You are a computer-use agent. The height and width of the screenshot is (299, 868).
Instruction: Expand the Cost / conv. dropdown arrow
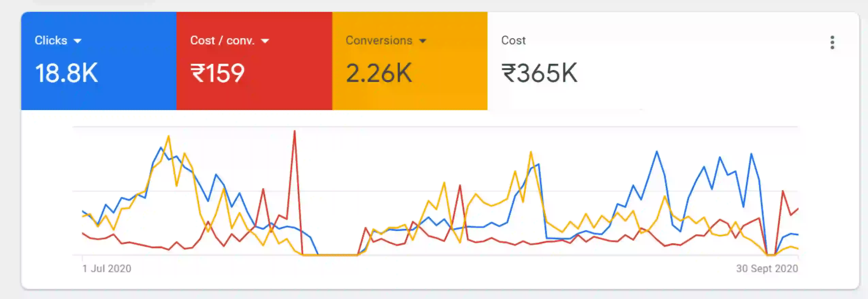[265, 41]
